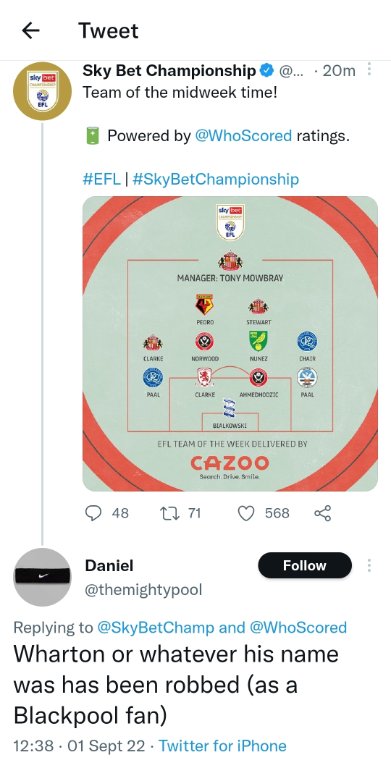
Task: Open @WhoScored in Replying to line
Action: pos(299,627)
